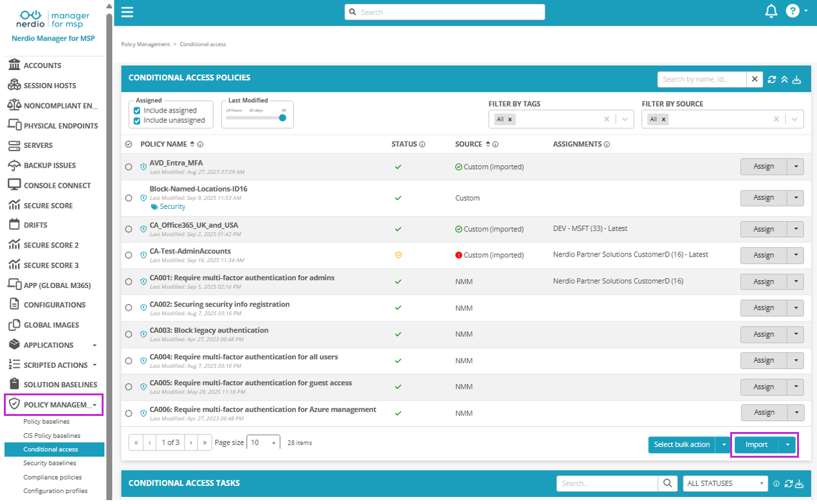The height and width of the screenshot is (504, 817).
Task: Click red alert icon beside Custom (imported)
Action: tap(459, 255)
